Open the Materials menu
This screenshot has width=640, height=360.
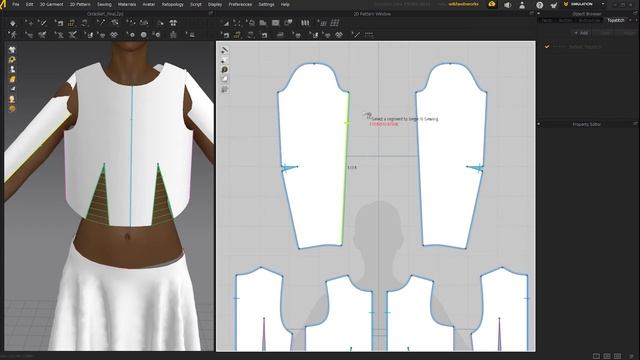pos(127,4)
